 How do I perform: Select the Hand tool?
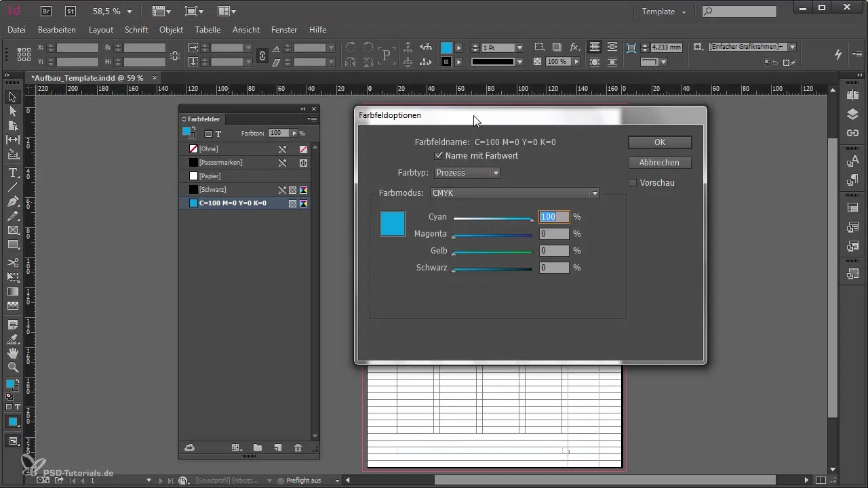[13, 353]
